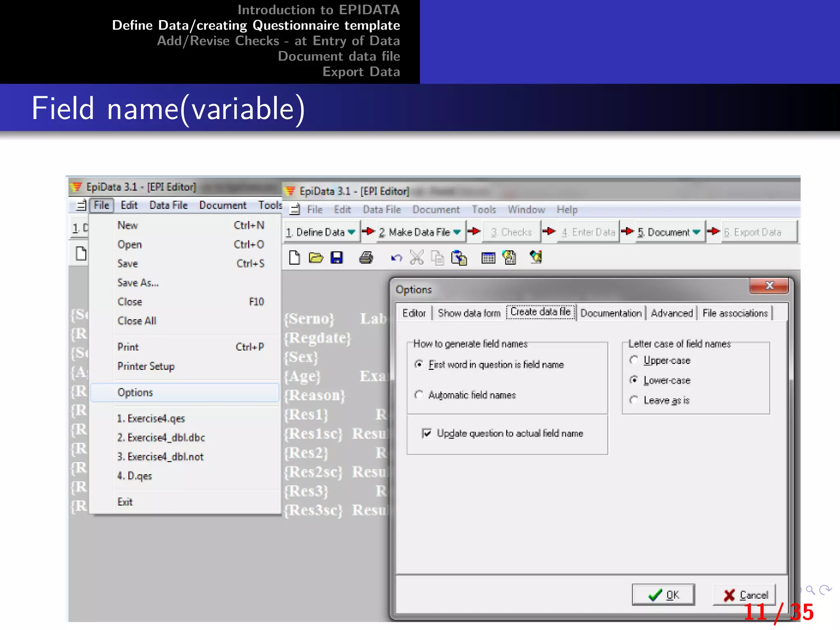Choose Printer Setup in the File menu

pyautogui.click(x=185, y=366)
